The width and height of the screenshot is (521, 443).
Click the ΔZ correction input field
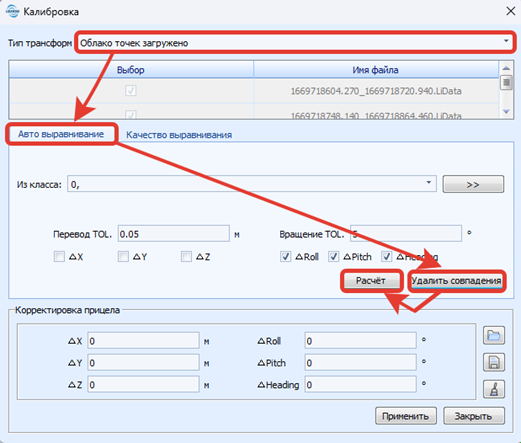pos(143,385)
